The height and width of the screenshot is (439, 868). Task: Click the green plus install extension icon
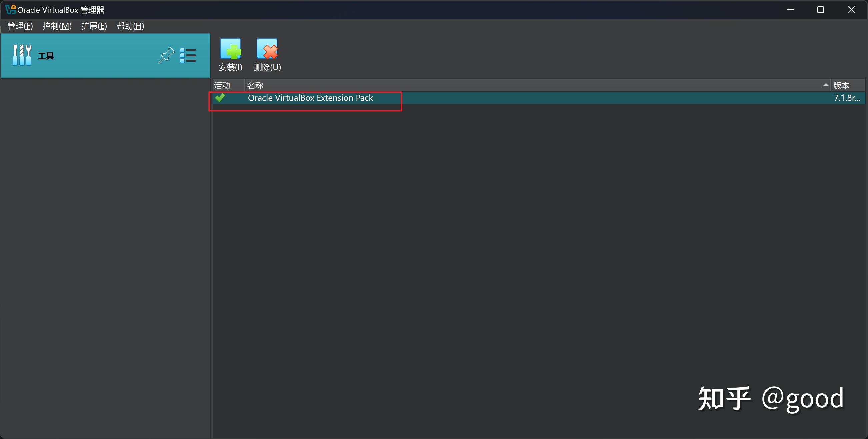tap(230, 48)
